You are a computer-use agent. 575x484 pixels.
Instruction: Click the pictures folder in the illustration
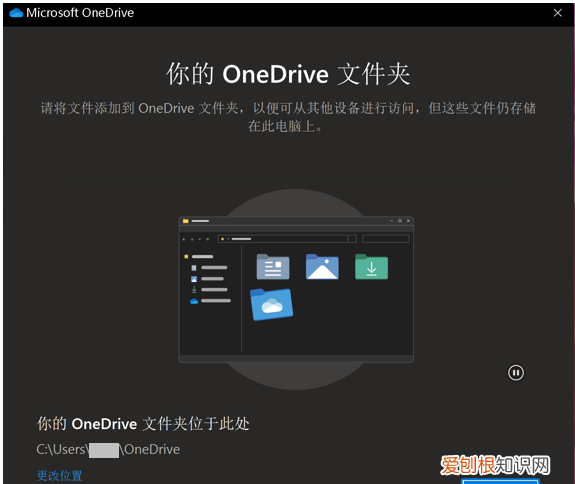click(x=322, y=267)
